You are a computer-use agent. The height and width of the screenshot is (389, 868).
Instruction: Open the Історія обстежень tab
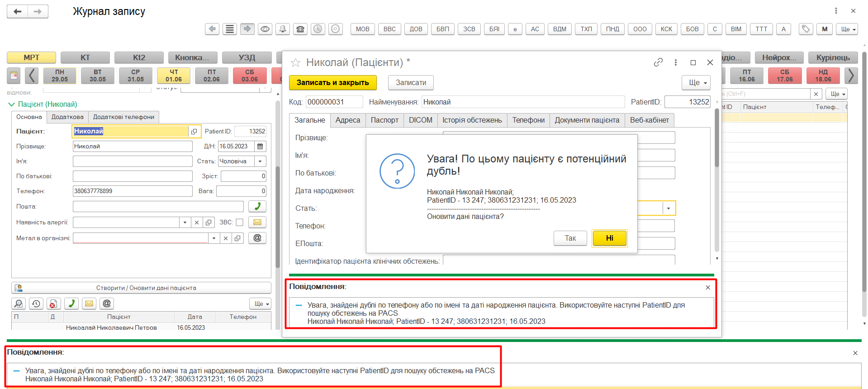[472, 120]
